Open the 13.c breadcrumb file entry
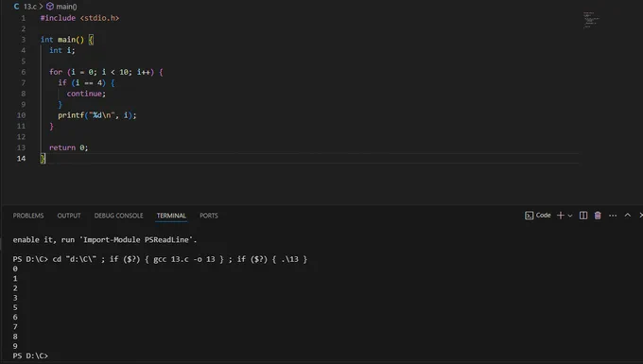The height and width of the screenshot is (364, 643). [29, 7]
